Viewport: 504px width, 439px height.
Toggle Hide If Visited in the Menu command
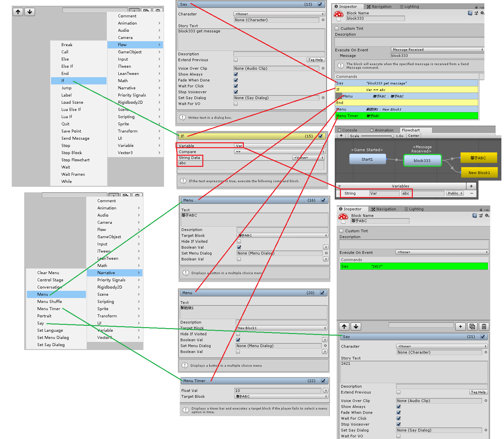[x=239, y=241]
